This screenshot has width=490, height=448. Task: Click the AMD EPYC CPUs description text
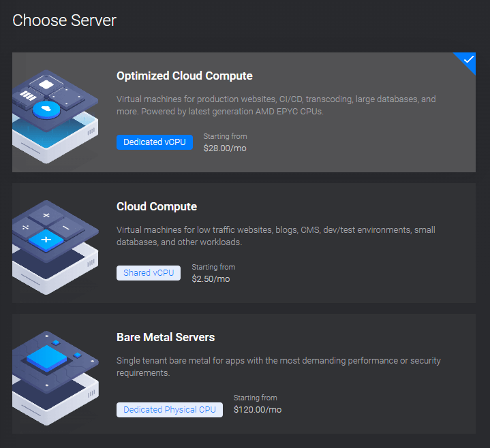(276, 105)
